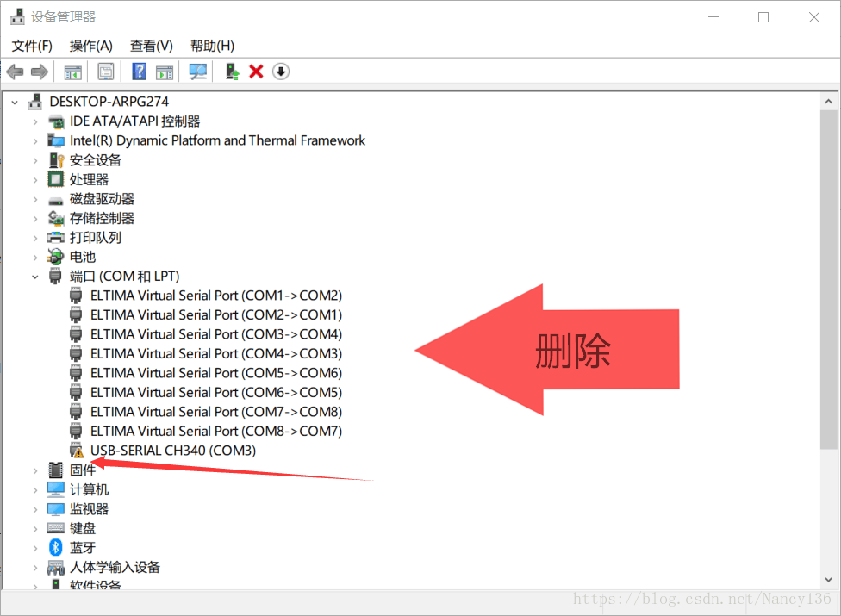Viewport: 841px width, 616px height.
Task: Open the 文件(F) menu
Action: (32, 47)
